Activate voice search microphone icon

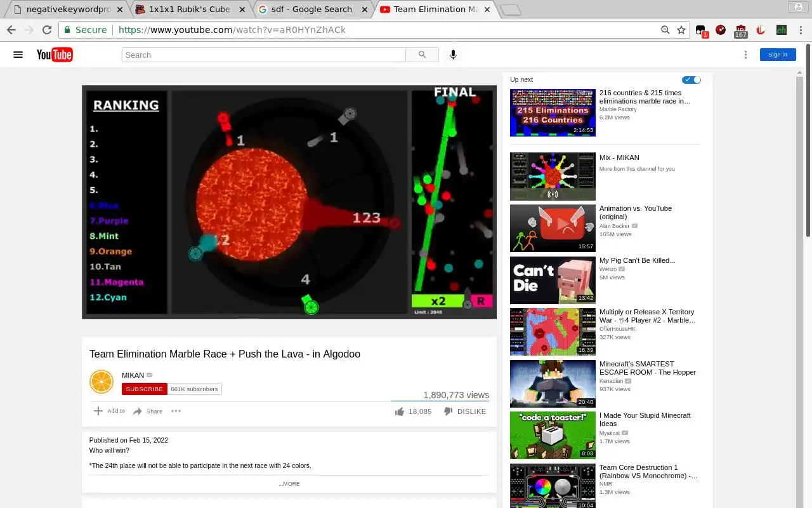453,55
